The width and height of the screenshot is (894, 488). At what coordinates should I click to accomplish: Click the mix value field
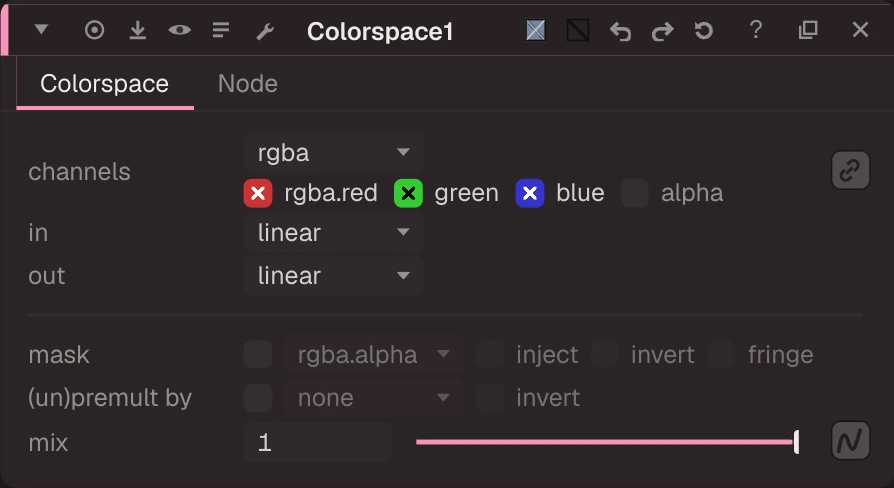[x=318, y=442]
